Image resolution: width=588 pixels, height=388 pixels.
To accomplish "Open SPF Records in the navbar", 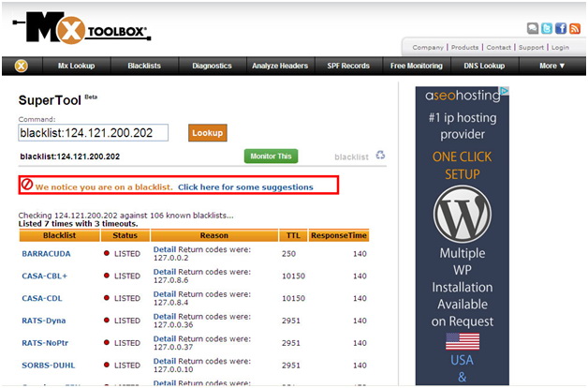I will point(348,66).
